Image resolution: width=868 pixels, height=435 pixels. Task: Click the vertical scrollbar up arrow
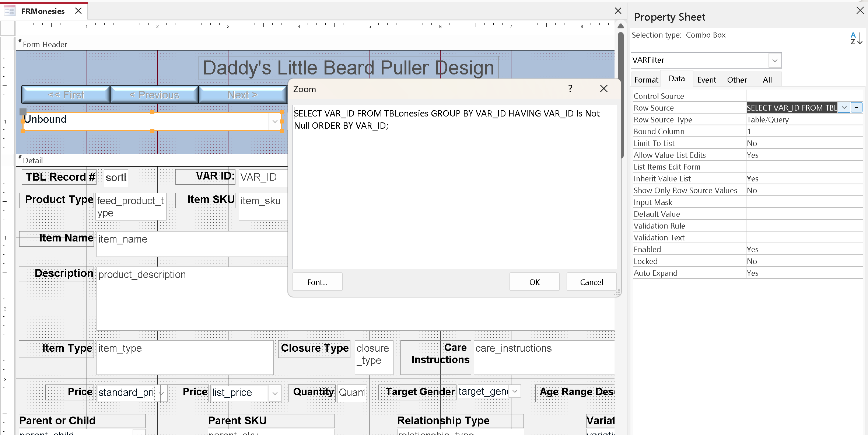pos(620,26)
